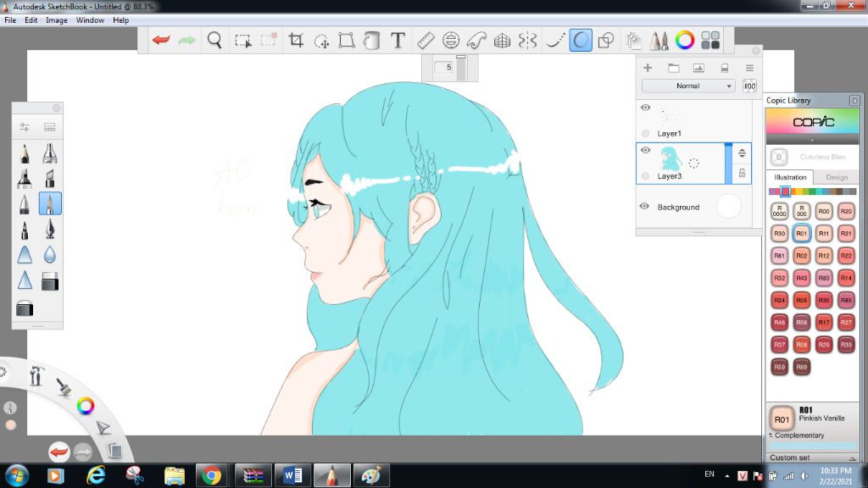The width and height of the screenshot is (868, 488).
Task: Select the Layer1 thumbnail
Action: point(671,116)
